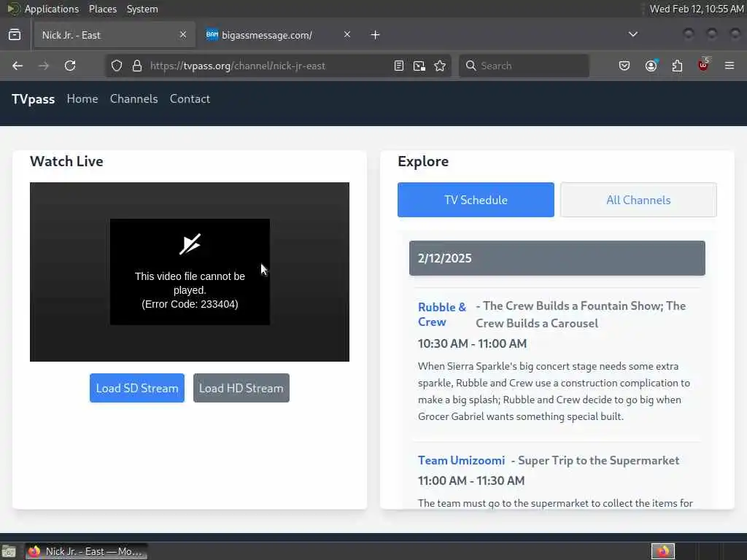The height and width of the screenshot is (560, 747).
Task: Open the Applications menu
Action: point(52,9)
